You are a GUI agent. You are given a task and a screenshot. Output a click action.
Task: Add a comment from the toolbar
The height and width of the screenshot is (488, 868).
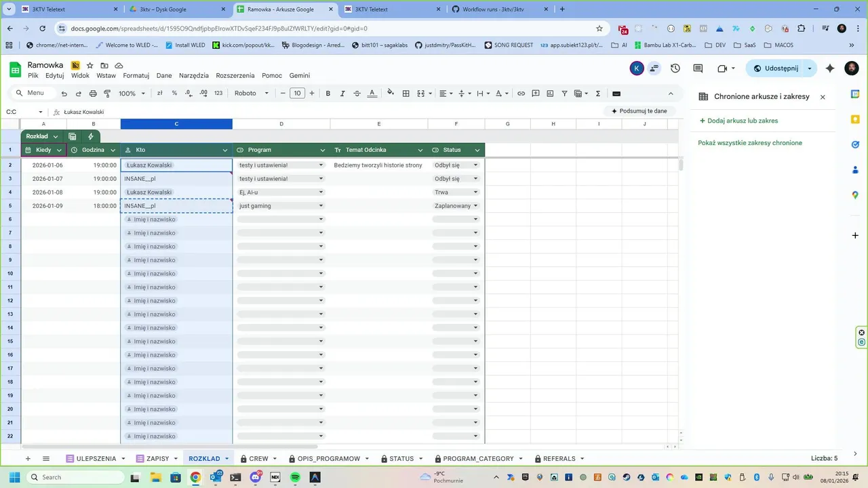pos(536,94)
